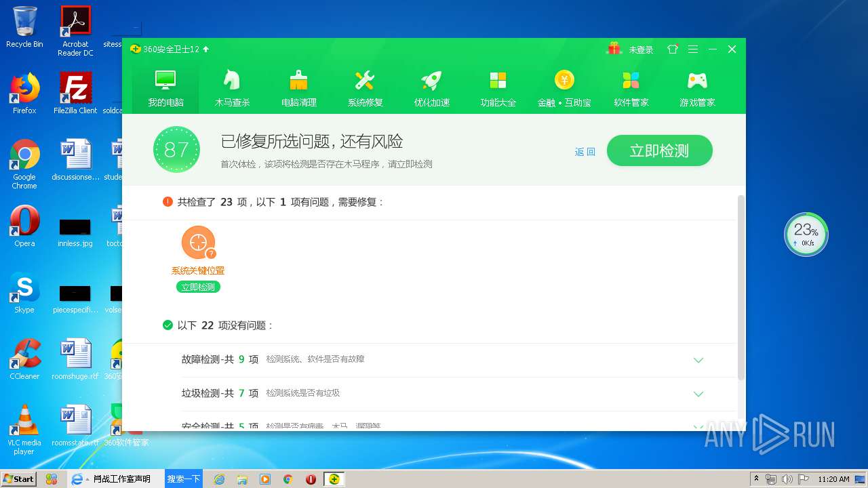Screen dimensions: 868x488
Task: Expand the 安全检测 row chevron
Action: [x=698, y=426]
